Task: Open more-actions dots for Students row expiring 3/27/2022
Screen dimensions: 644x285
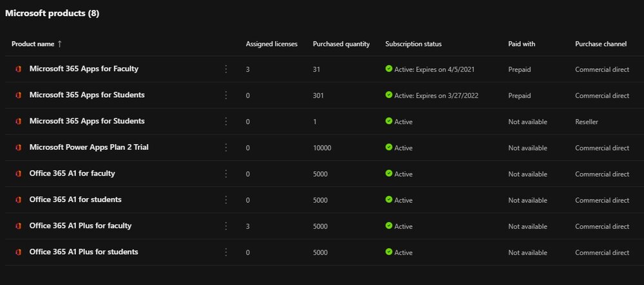Action: [225, 96]
